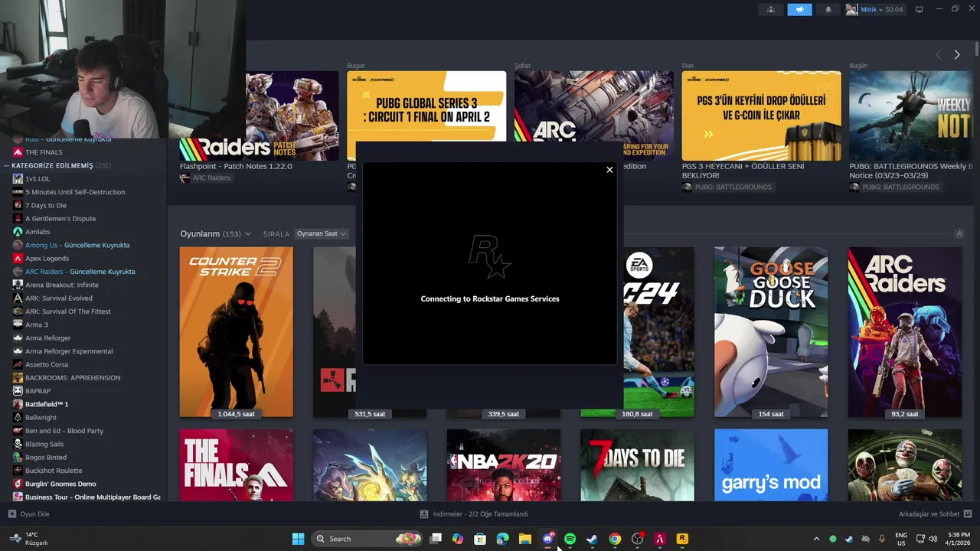Click the Windows taskbar Search box

(368, 539)
